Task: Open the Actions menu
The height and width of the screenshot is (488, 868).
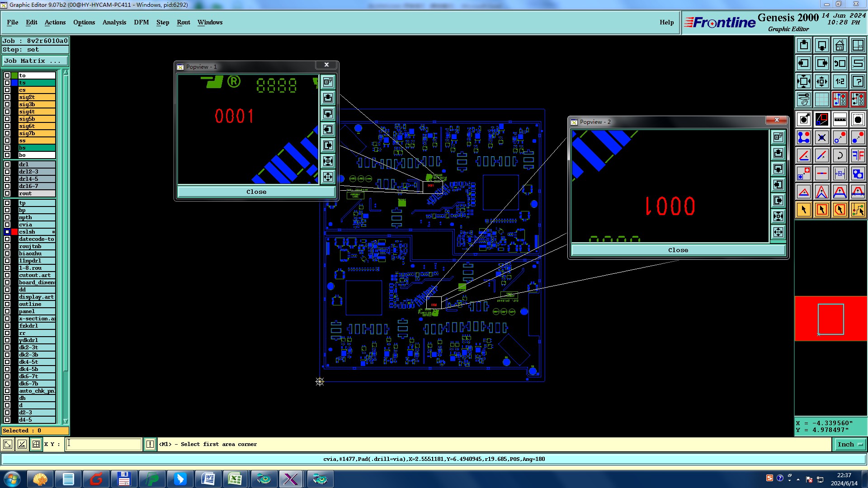Action: [x=55, y=22]
